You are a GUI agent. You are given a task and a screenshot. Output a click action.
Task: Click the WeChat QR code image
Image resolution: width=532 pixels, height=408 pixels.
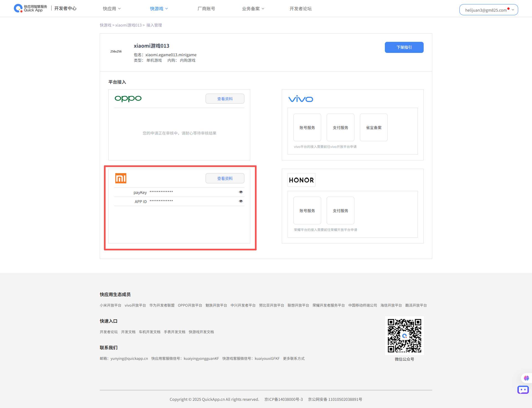pyautogui.click(x=404, y=335)
